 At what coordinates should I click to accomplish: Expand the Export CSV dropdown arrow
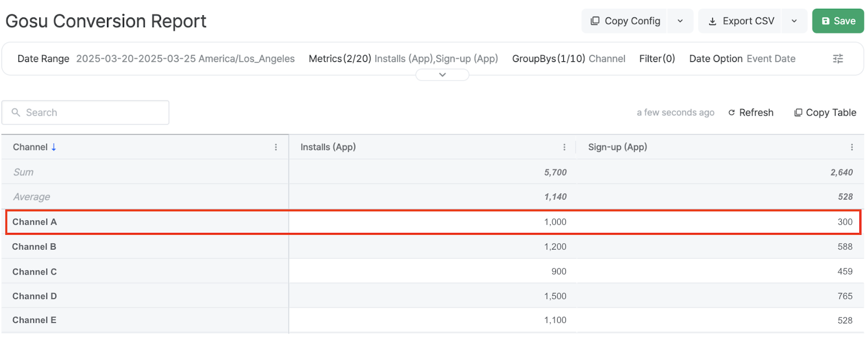coord(794,21)
